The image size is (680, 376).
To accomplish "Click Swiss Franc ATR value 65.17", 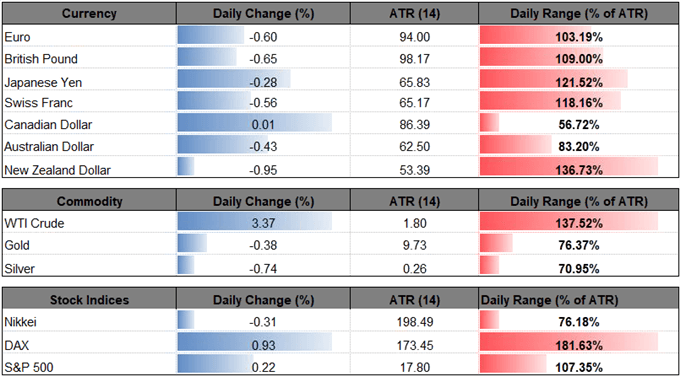I will tap(415, 103).
